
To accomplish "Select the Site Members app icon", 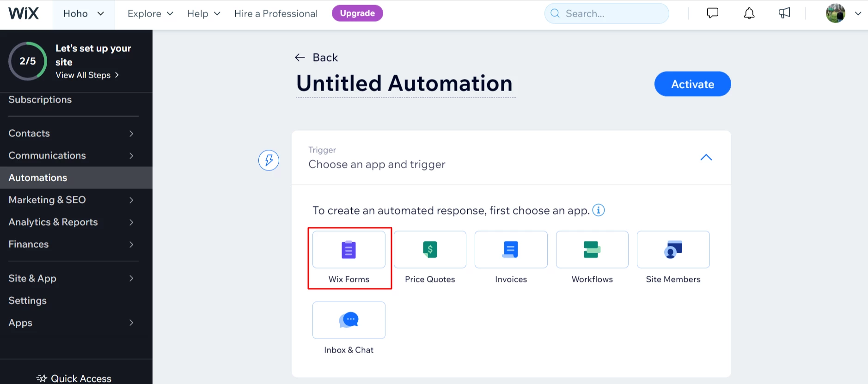I will coord(673,250).
